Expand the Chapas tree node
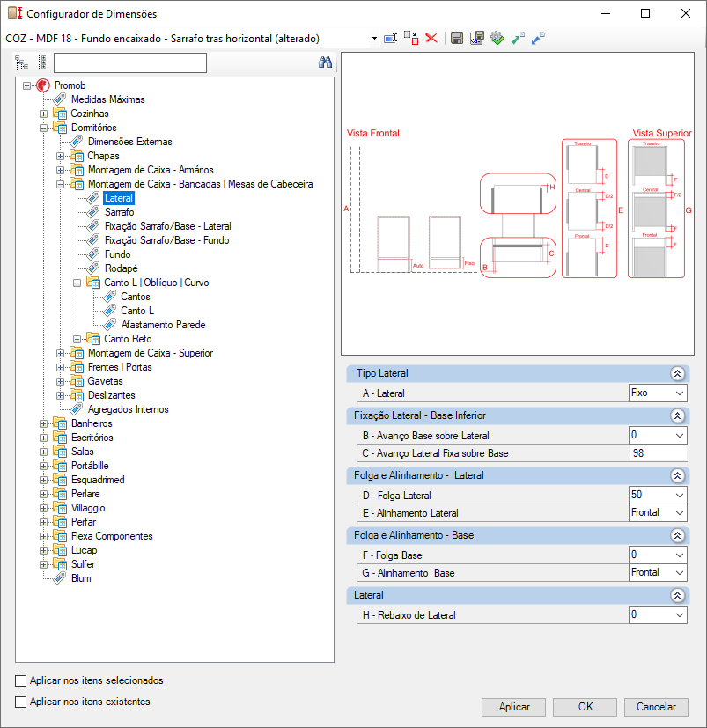Screen dimensions: 707x728 (x=60, y=156)
